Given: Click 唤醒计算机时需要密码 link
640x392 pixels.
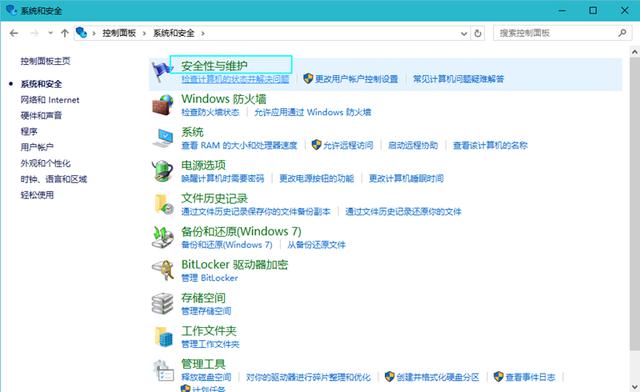Looking at the screenshot, I should (223, 178).
